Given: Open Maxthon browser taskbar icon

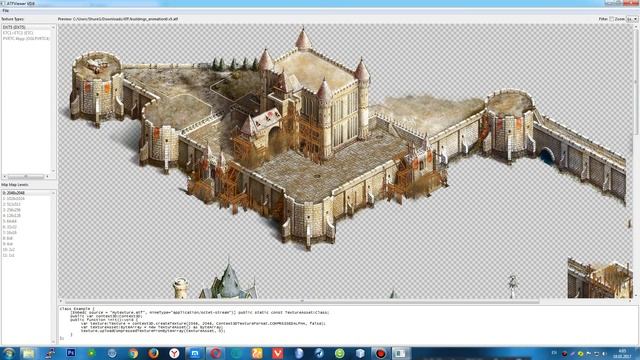Looking at the screenshot, I should tap(195, 353).
